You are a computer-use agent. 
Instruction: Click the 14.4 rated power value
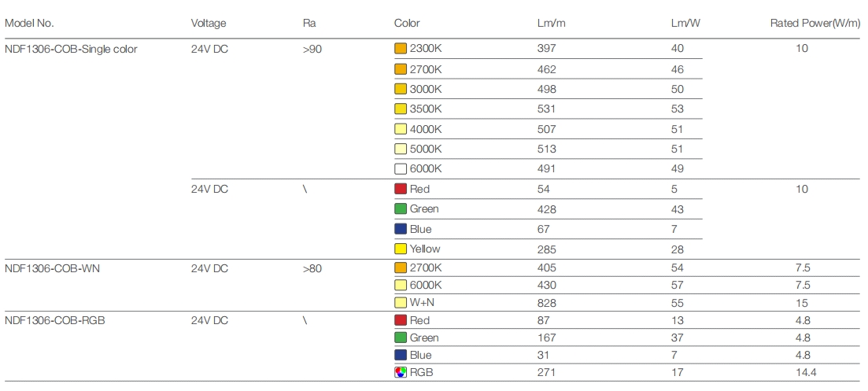[x=802, y=371]
